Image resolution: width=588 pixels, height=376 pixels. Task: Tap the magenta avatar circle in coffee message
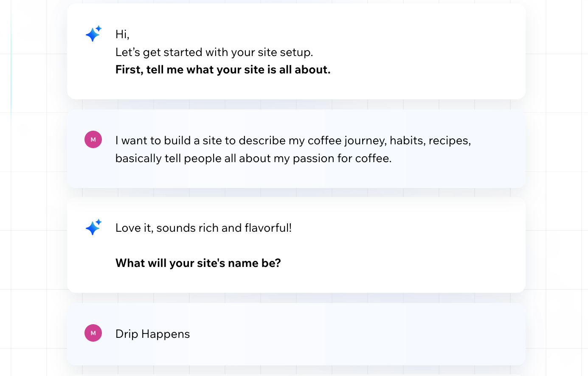[93, 139]
